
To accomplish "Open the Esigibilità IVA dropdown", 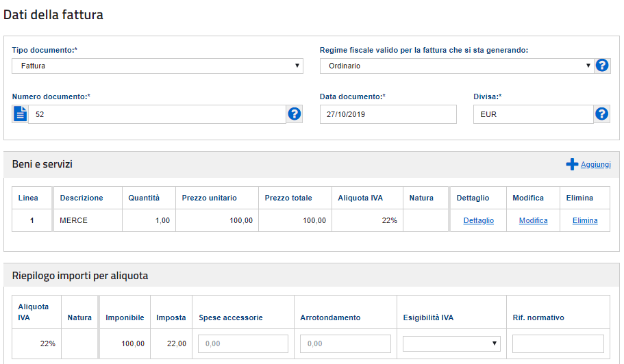I will (451, 343).
